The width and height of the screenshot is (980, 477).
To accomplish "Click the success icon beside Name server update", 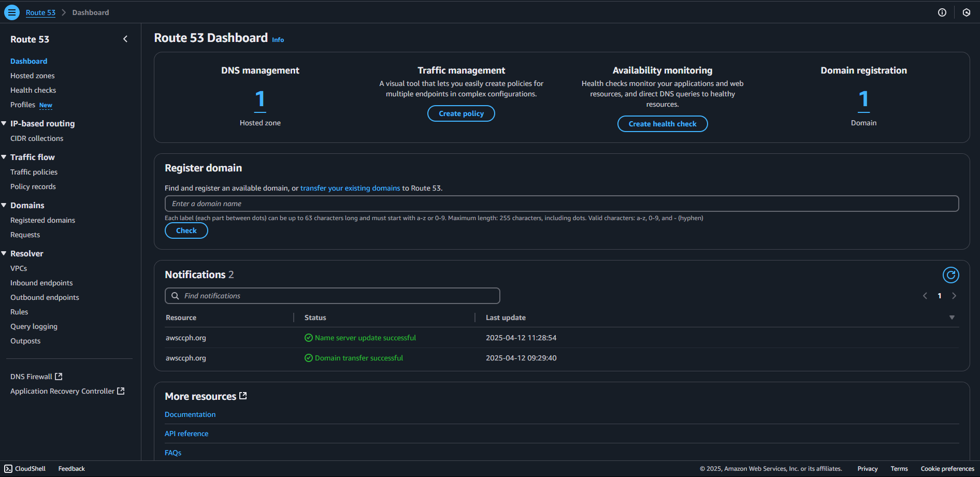I will 309,338.
